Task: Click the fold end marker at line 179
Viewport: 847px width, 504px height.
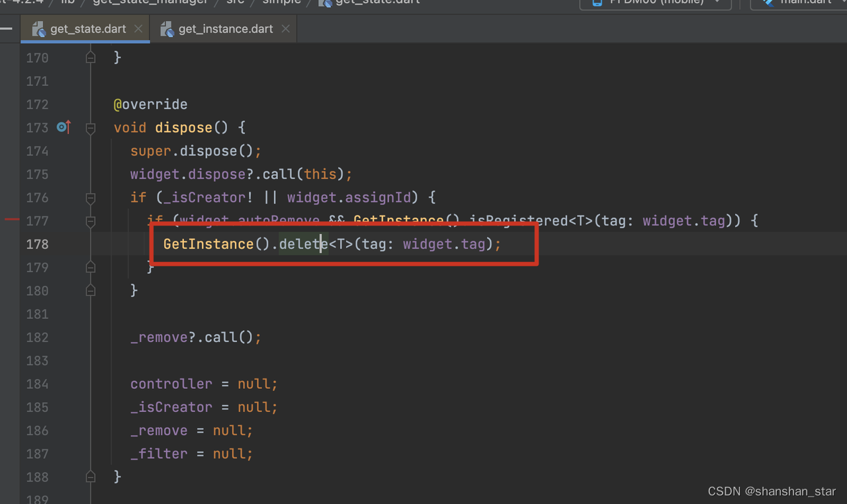Action: pyautogui.click(x=91, y=267)
